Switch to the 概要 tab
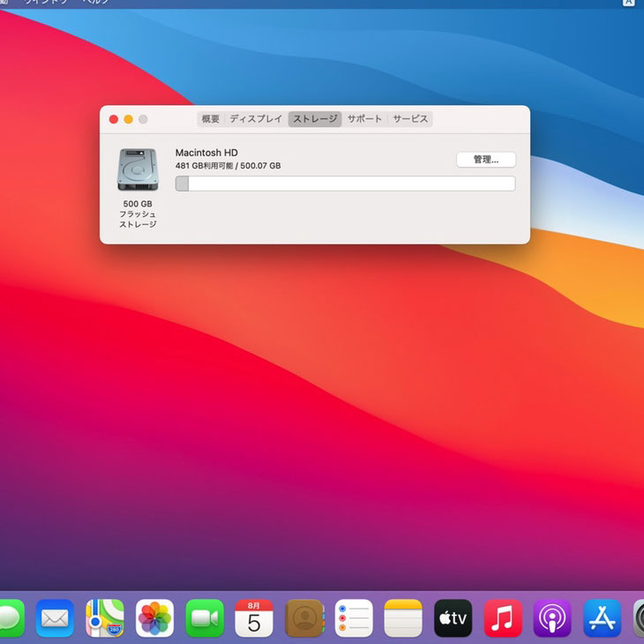 click(x=211, y=119)
